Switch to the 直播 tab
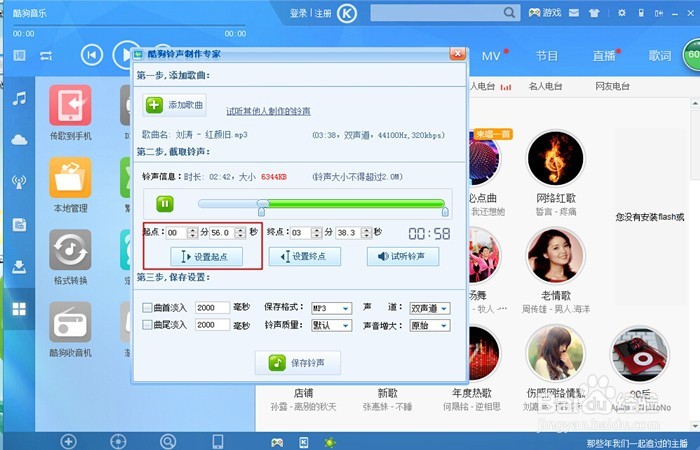This screenshot has width=700, height=450. point(604,56)
